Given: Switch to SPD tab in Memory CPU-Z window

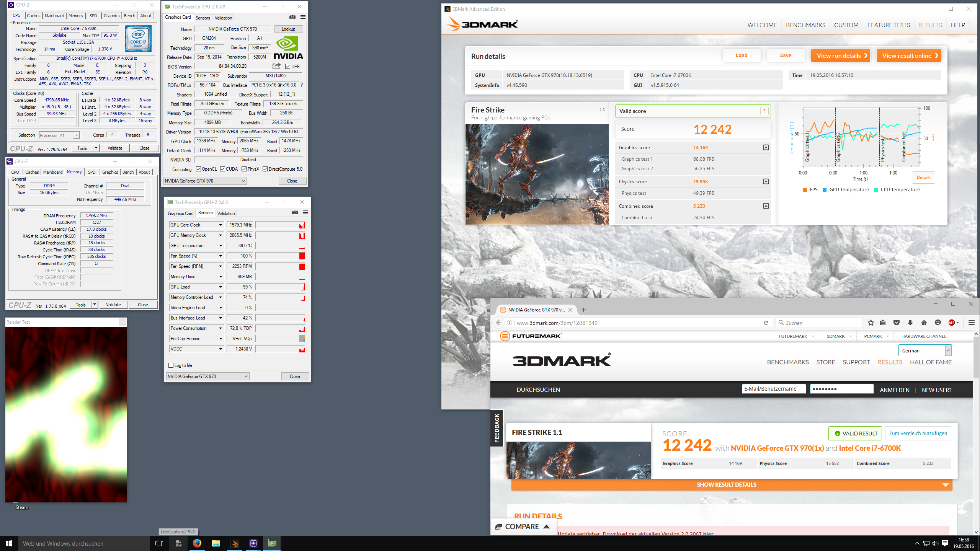Looking at the screenshot, I should tap(91, 172).
